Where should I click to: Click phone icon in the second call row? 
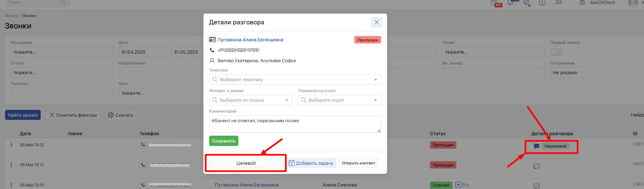143,165
